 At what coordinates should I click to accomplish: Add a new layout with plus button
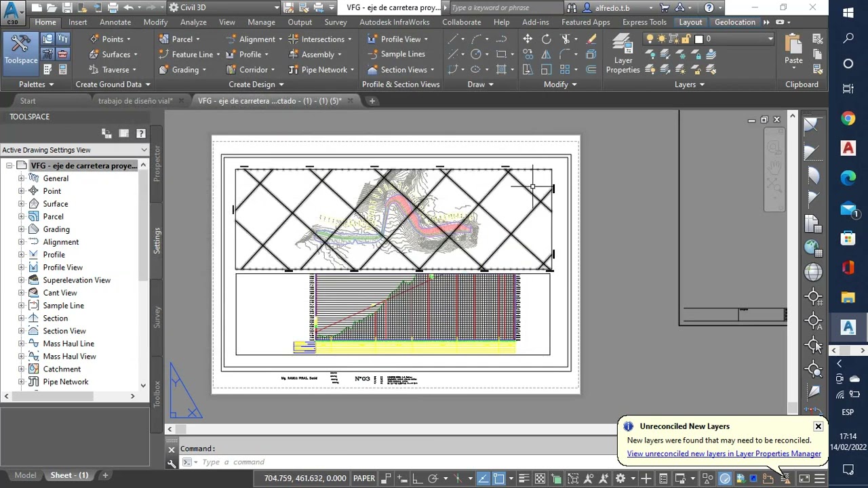[x=105, y=475]
